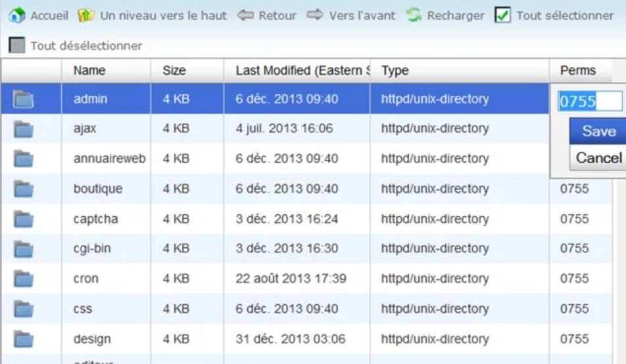Select the css folder name
Screen dimensions: 626x364
click(x=83, y=309)
